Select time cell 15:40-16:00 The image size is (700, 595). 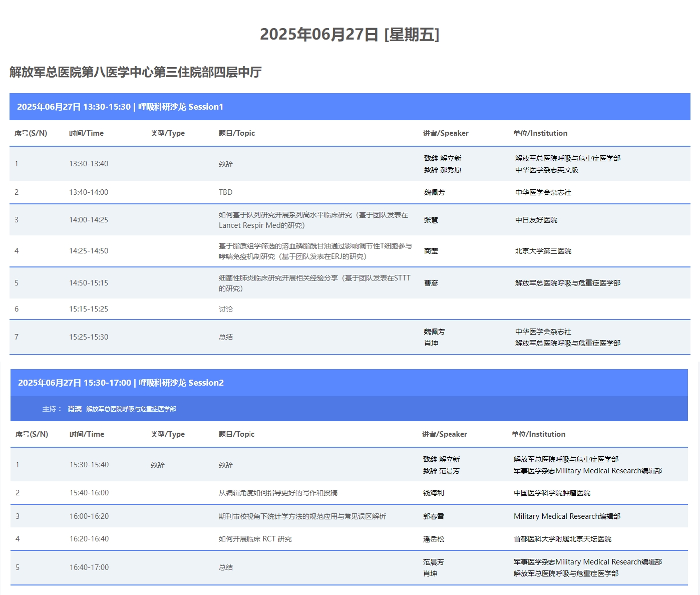coord(89,493)
